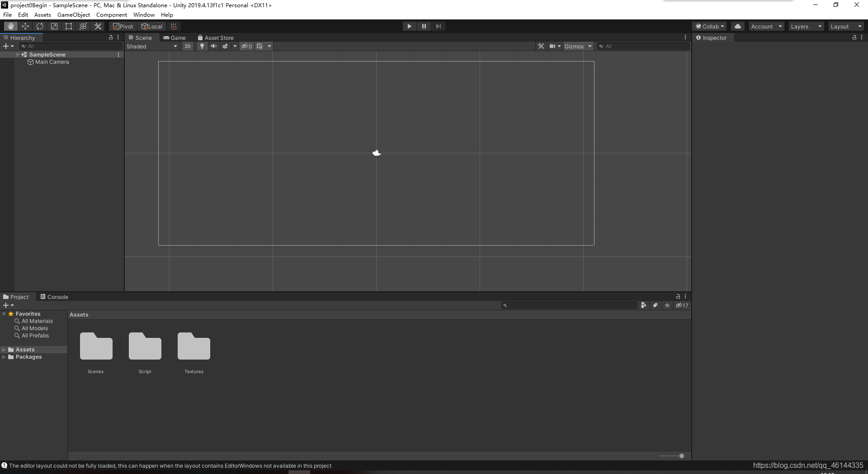Image resolution: width=868 pixels, height=474 pixels.
Task: Expand the Packages folder tree
Action: (x=4, y=357)
